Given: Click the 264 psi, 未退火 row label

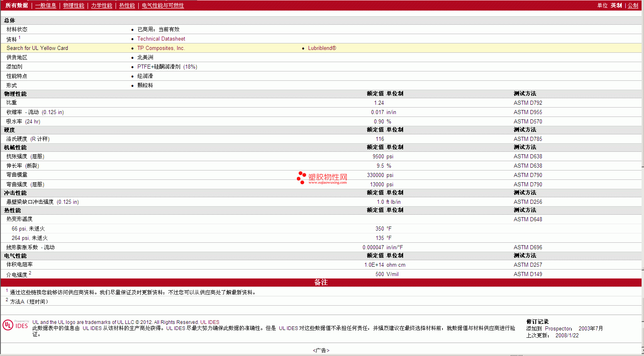Looking at the screenshot, I should coord(30,238).
